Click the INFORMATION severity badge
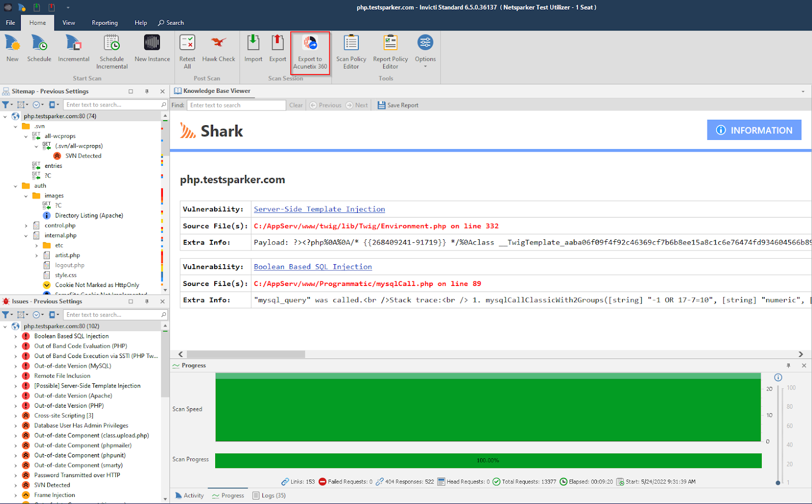 [x=754, y=130]
